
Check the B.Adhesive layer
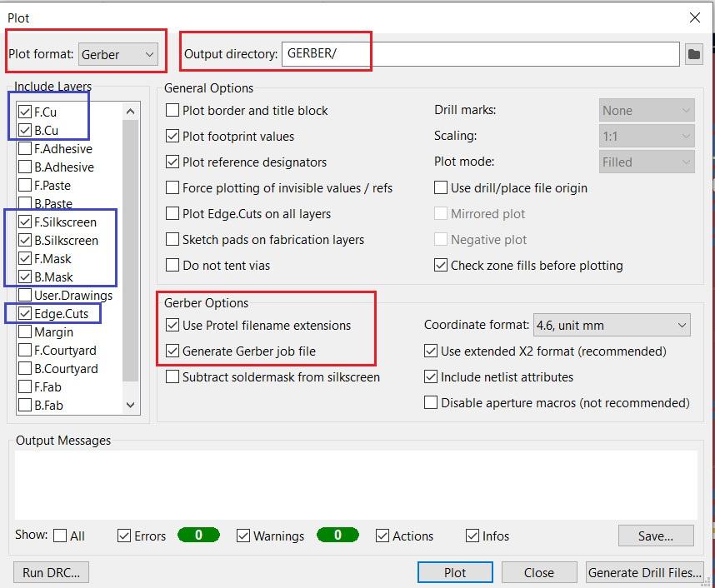tap(25, 167)
